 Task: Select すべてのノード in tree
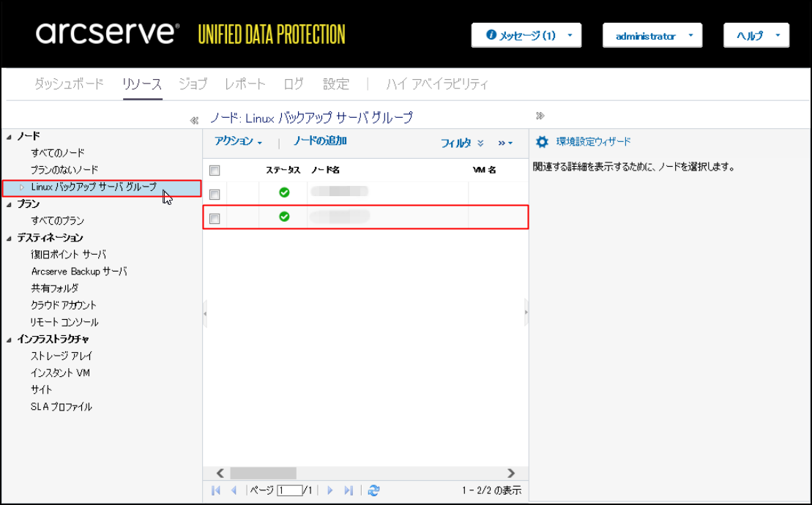58,153
